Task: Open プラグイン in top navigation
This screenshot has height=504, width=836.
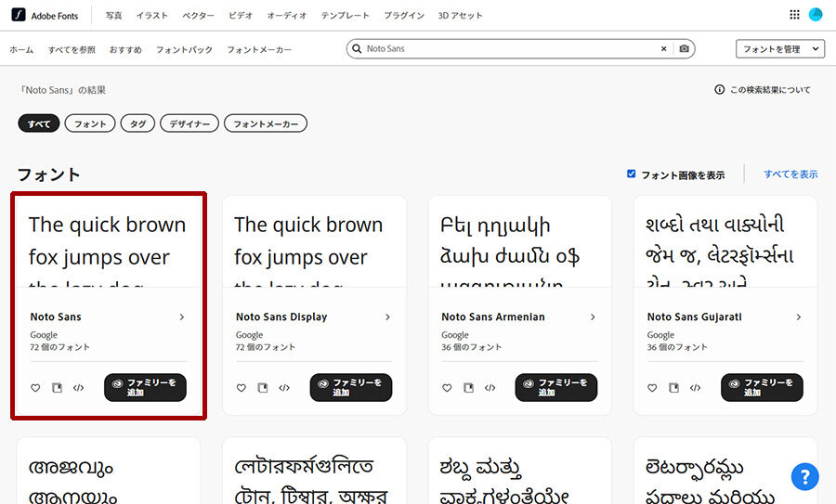Action: point(404,16)
